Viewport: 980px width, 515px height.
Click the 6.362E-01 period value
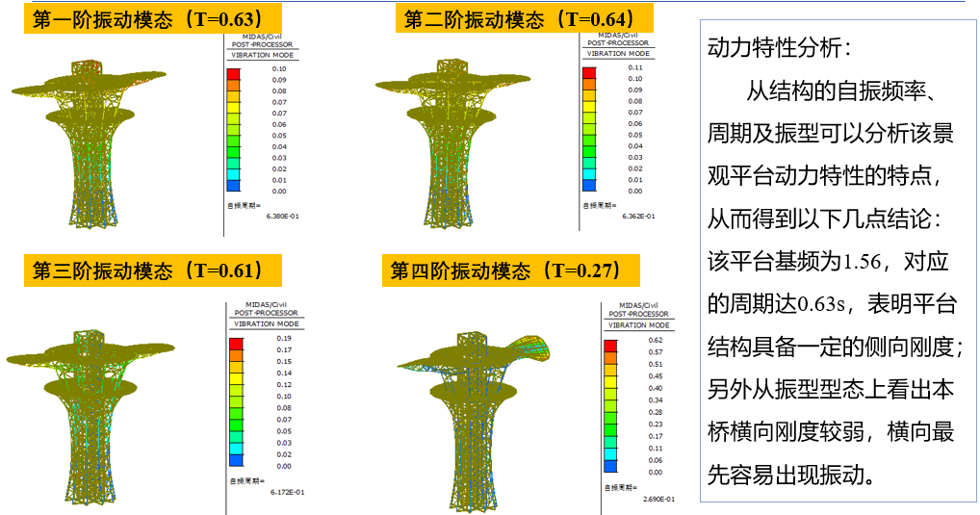coord(639,216)
